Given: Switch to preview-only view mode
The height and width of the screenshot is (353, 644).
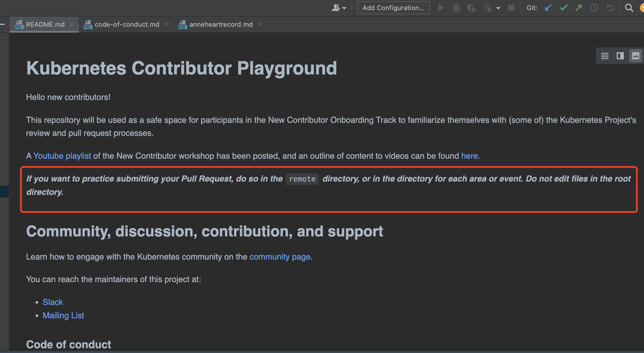Looking at the screenshot, I should [x=636, y=56].
